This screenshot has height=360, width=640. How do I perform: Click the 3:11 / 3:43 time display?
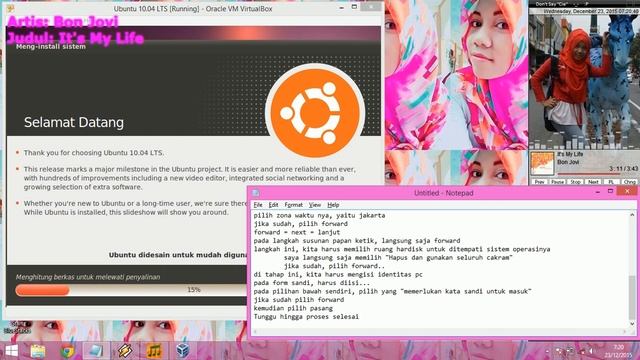coord(623,168)
